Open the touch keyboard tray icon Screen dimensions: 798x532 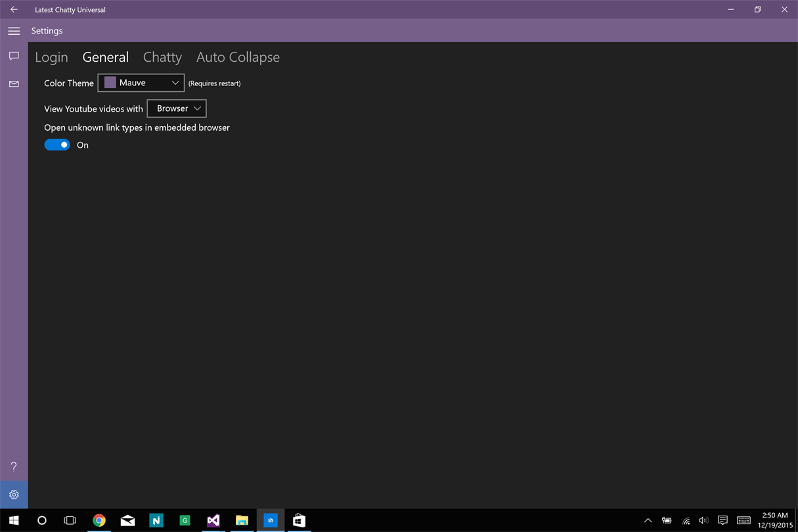(x=743, y=520)
